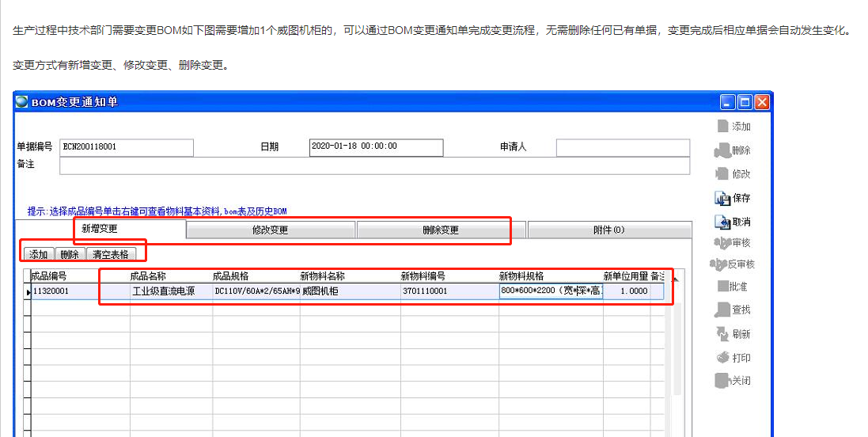Minimize the BOM变更通知单 window
The width and height of the screenshot is (868, 437).
[728, 102]
